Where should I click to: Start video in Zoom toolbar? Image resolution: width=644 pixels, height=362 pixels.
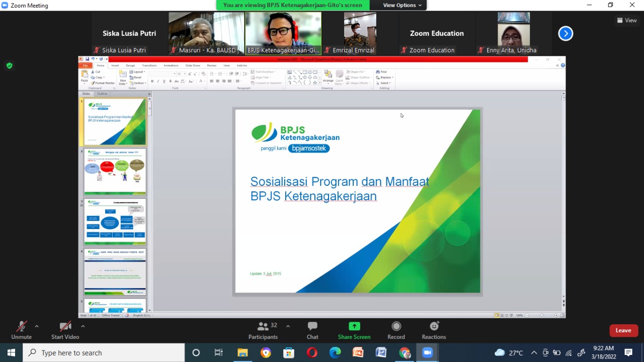(65, 330)
